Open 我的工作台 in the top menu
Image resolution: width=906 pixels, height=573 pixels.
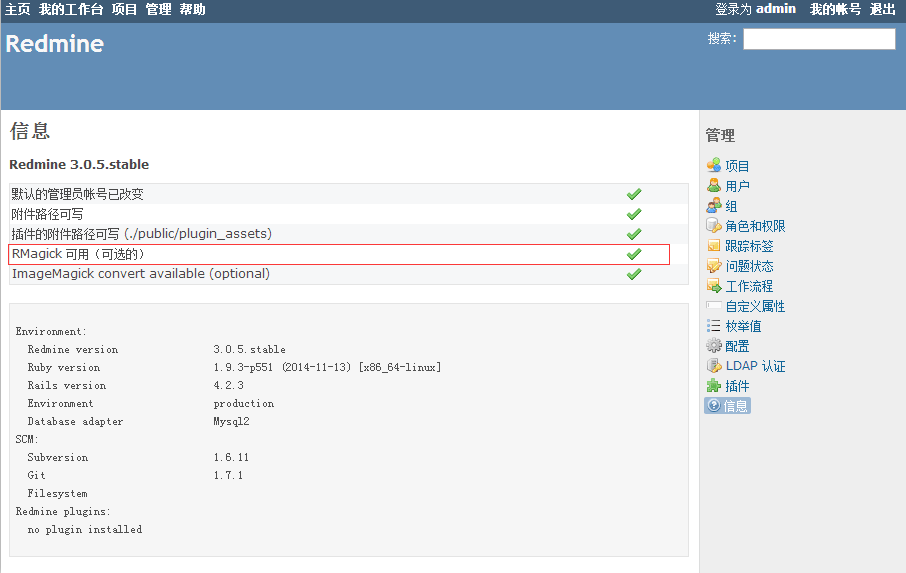(x=70, y=9)
